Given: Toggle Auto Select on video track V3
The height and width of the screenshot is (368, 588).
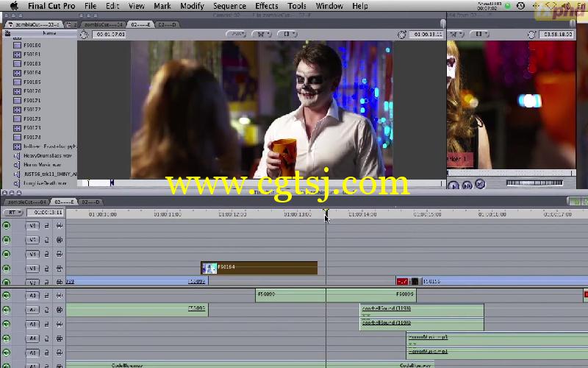Looking at the screenshot, I should [60, 269].
